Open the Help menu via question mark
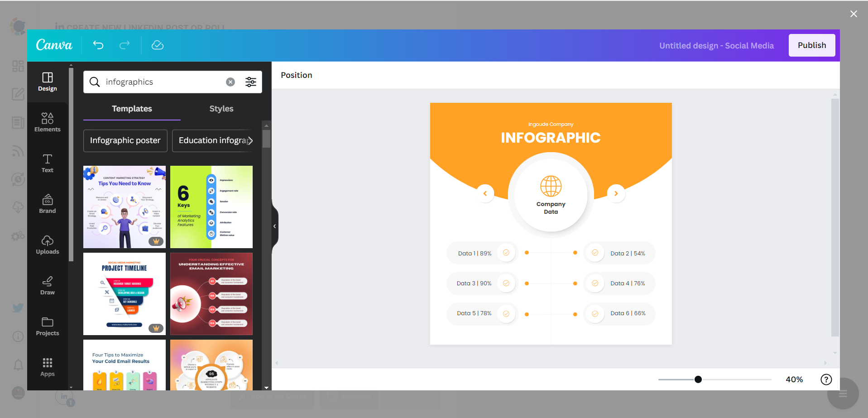Viewport: 868px width, 418px height. (x=826, y=380)
